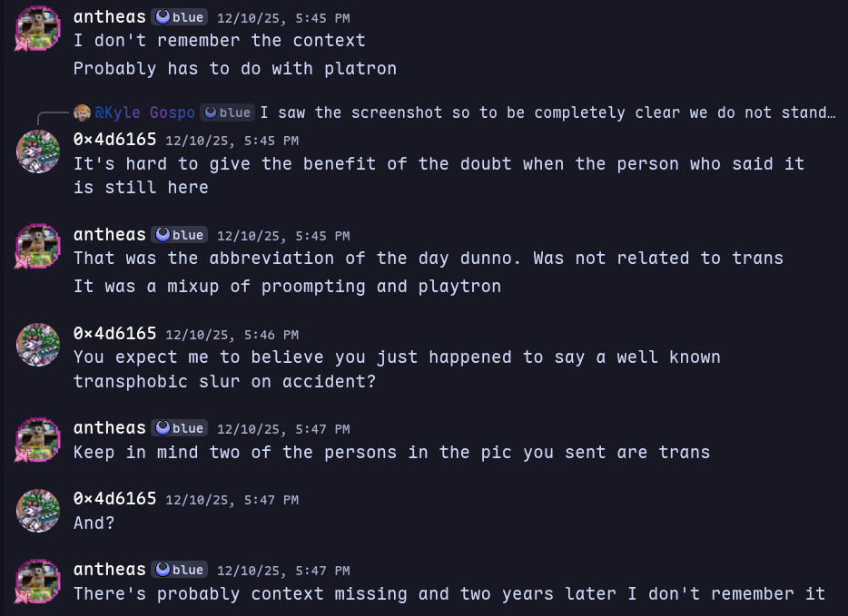The width and height of the screenshot is (848, 616).
Task: Open 0x4d6165 avatar beside the "You expect me" message
Action: [38, 345]
